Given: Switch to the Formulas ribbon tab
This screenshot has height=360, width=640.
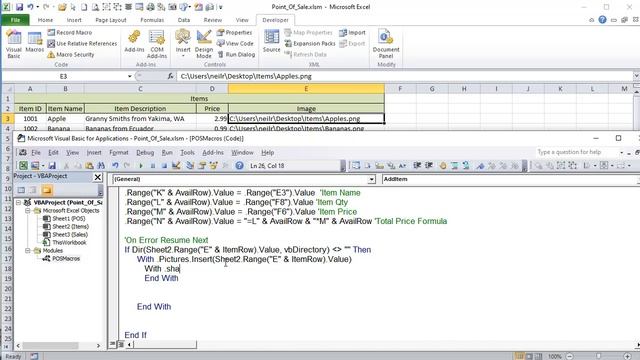Looking at the screenshot, I should tap(152, 20).
